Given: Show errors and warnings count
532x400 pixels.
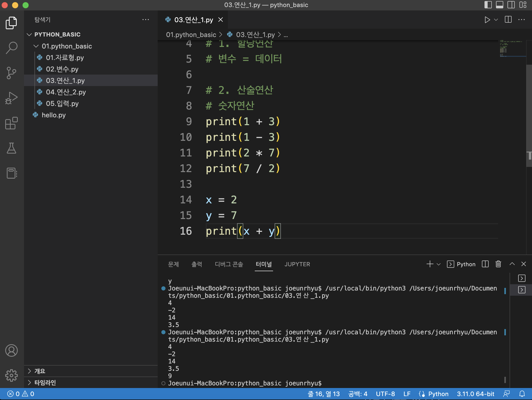Looking at the screenshot, I should point(21,394).
